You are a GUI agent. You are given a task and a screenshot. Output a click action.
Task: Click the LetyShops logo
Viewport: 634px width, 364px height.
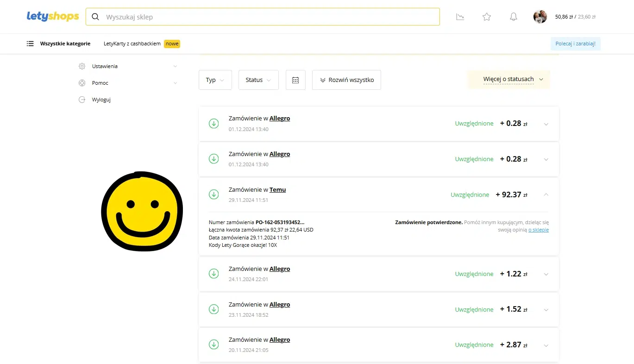(53, 17)
